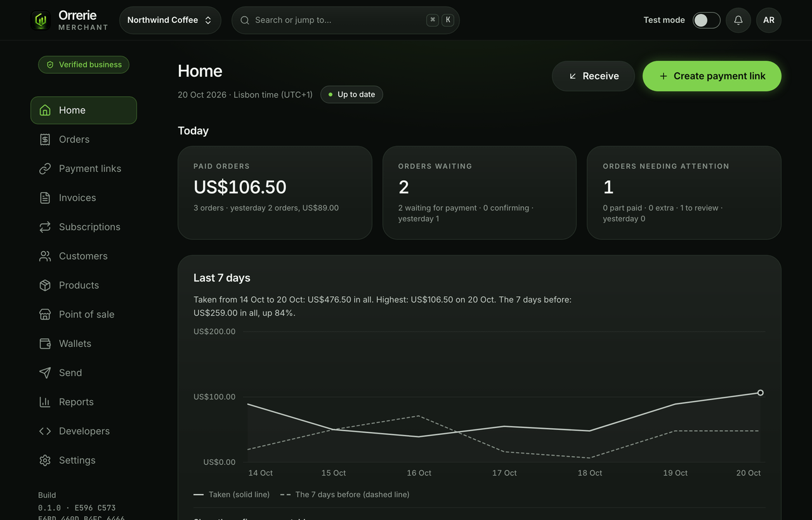This screenshot has height=520, width=812.
Task: Click the Wallets icon
Action: click(x=45, y=344)
